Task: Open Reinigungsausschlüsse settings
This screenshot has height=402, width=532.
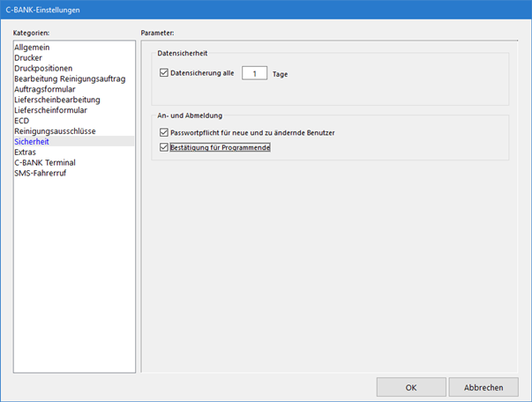Action: [55, 131]
